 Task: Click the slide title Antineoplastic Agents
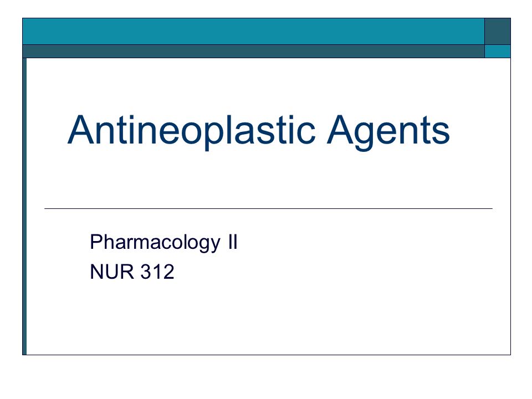pyautogui.click(x=259, y=131)
